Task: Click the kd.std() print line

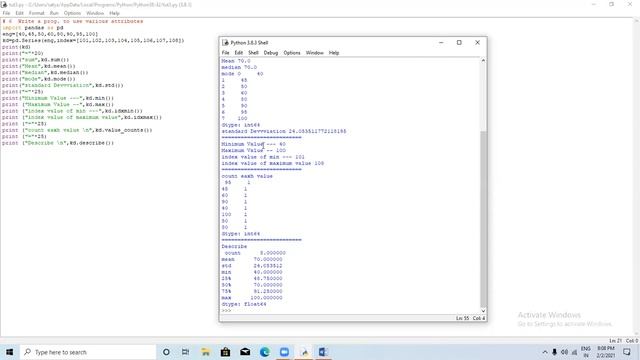Action: click(x=62, y=85)
